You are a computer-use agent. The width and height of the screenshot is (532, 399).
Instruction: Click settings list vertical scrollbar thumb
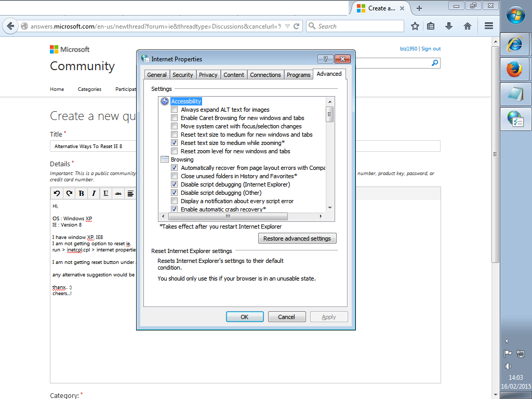point(329,114)
